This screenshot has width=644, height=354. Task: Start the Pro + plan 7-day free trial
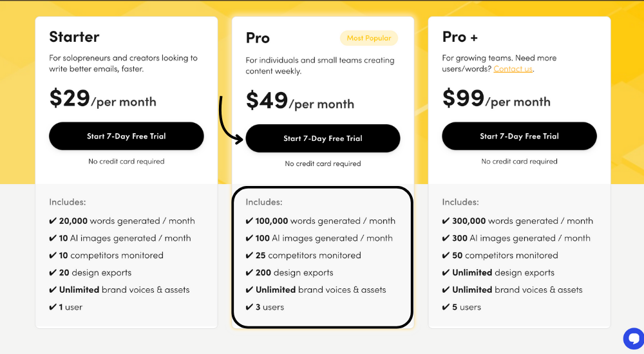point(519,136)
